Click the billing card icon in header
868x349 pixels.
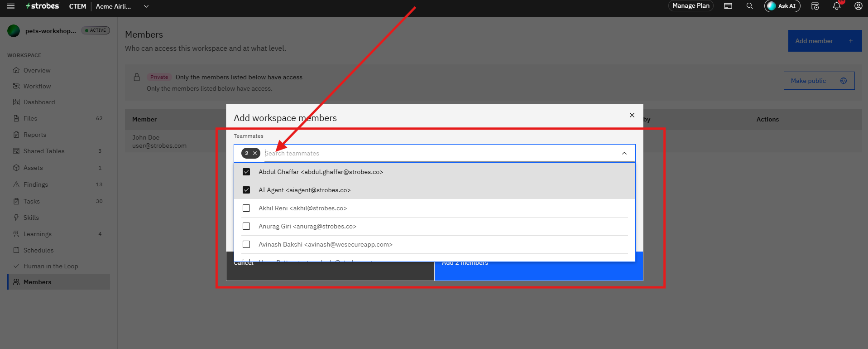tap(728, 6)
